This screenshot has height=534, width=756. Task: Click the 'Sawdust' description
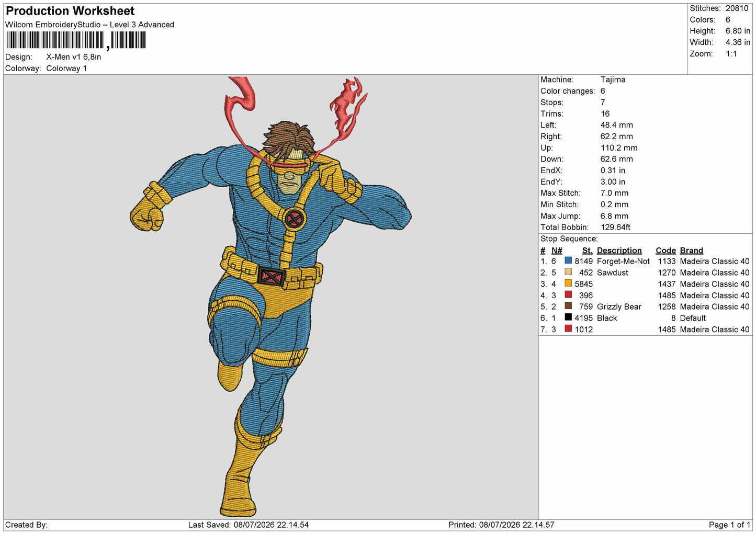tap(612, 273)
